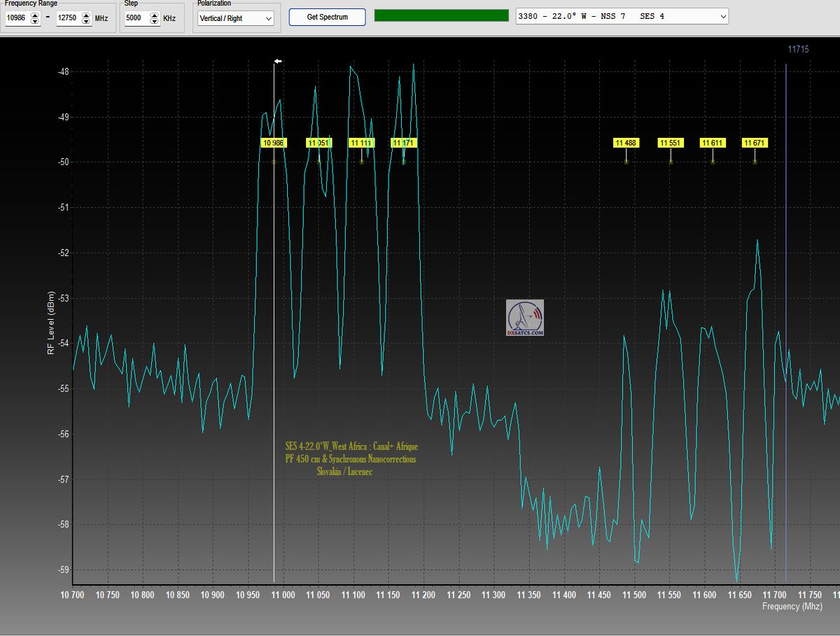840x636 pixels.
Task: Open the Polarization dropdown
Action: tap(235, 18)
